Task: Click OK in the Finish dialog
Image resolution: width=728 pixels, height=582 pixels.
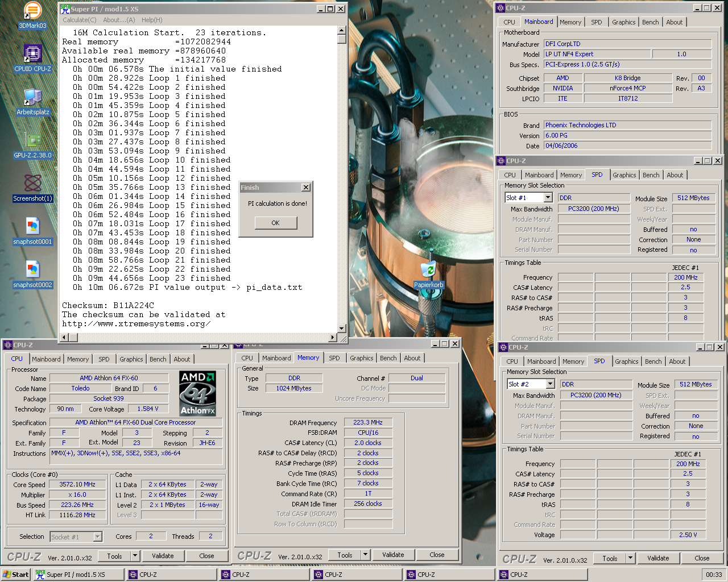Action: pyautogui.click(x=275, y=223)
